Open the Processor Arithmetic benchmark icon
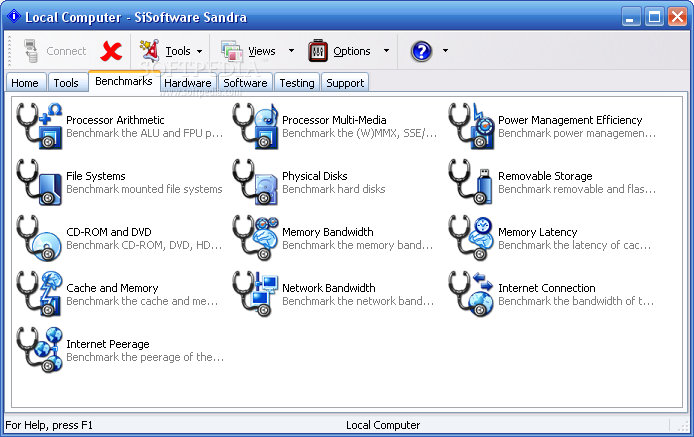This screenshot has height=437, width=694. pos(39,126)
